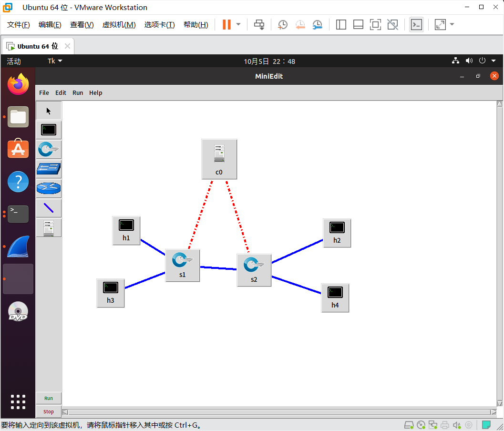Click host h1 on the canvas

[x=126, y=231]
